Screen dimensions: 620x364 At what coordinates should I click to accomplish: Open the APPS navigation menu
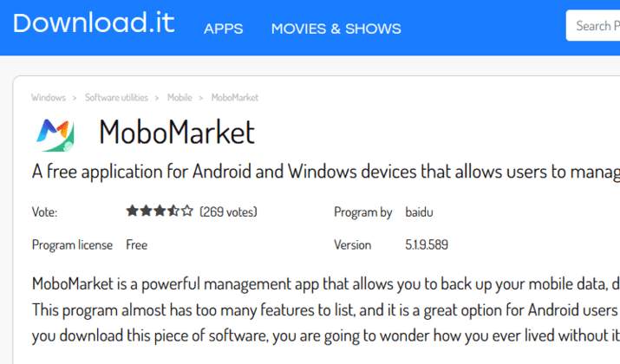[x=224, y=29]
